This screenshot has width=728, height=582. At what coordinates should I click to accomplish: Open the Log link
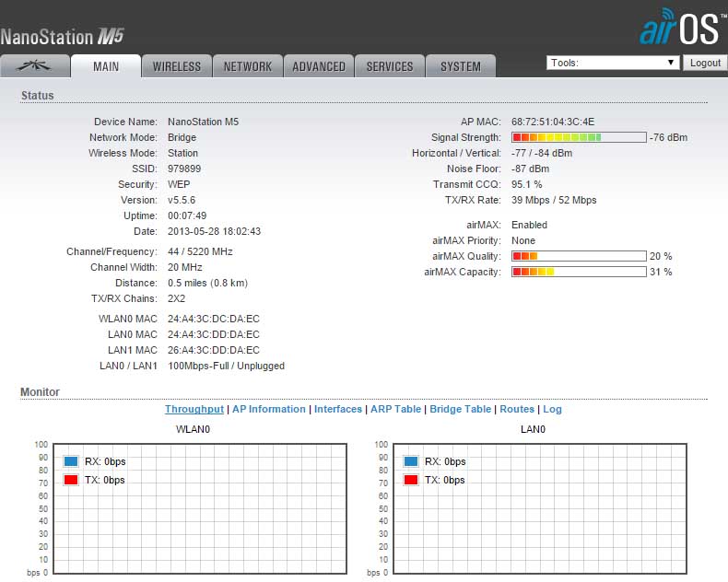[552, 409]
